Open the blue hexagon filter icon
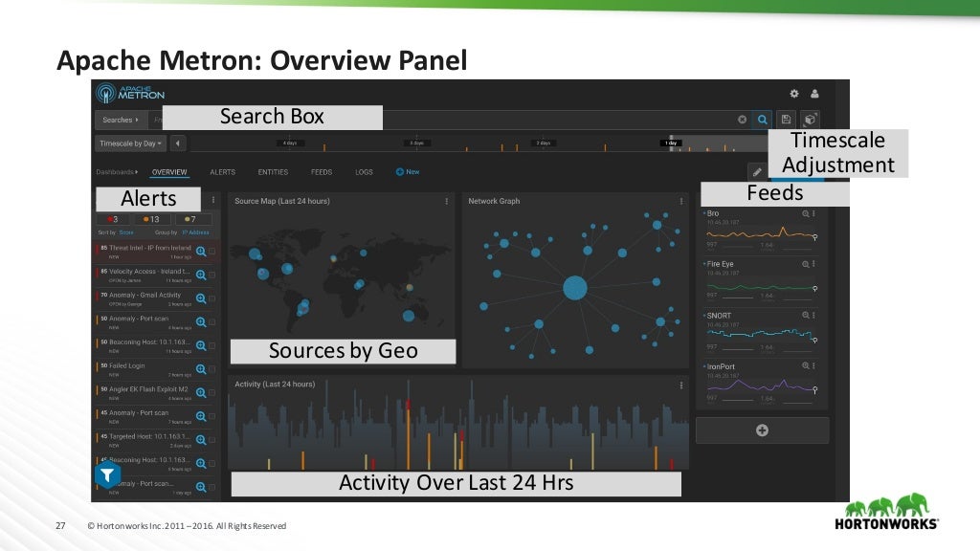Viewport: 980px width, 551px height. (x=107, y=475)
